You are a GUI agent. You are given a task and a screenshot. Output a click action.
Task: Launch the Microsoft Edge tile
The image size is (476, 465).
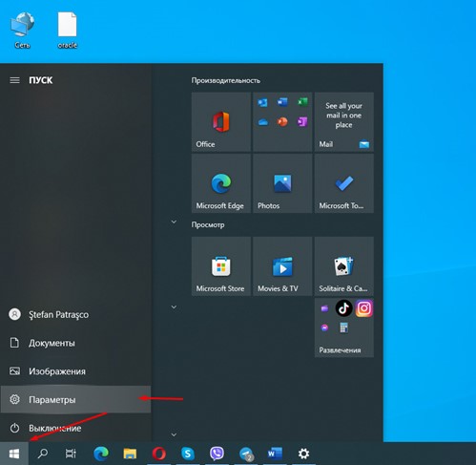tap(221, 183)
